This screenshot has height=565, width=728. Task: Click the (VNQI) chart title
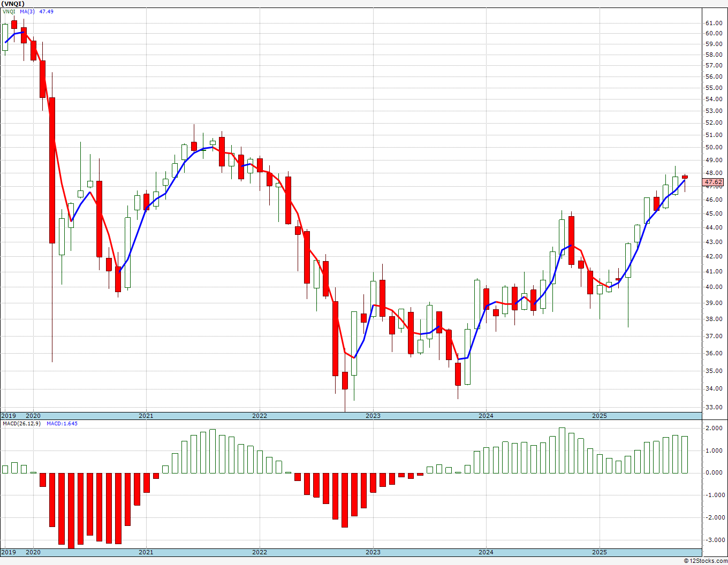tap(13, 4)
